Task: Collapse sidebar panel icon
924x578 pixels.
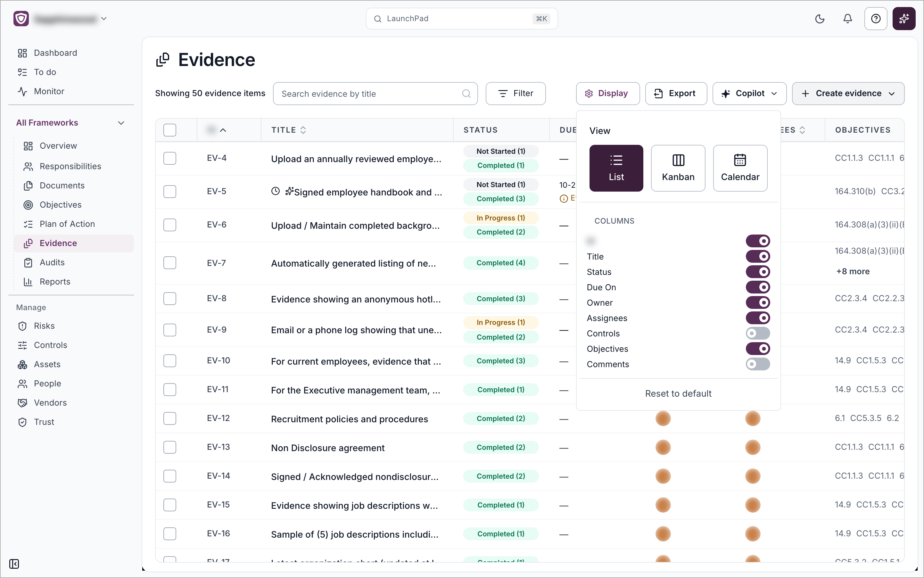Action: pyautogui.click(x=14, y=564)
